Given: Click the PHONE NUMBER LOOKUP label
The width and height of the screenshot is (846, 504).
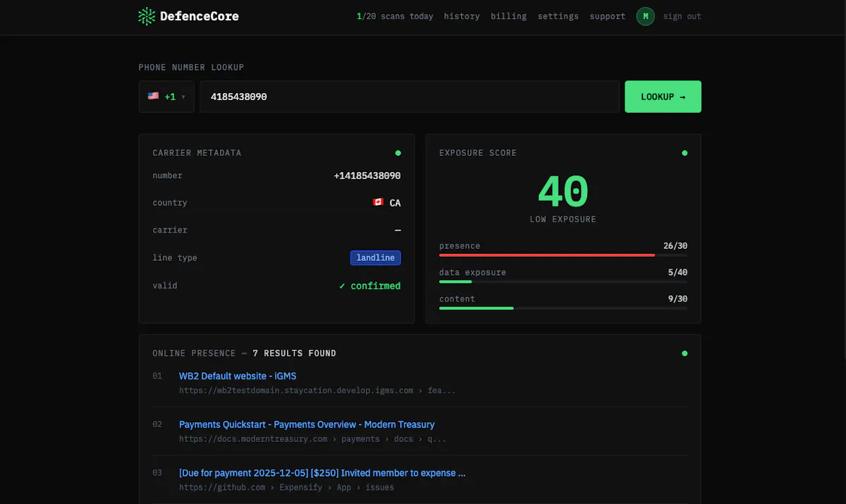Looking at the screenshot, I should pyautogui.click(x=191, y=68).
